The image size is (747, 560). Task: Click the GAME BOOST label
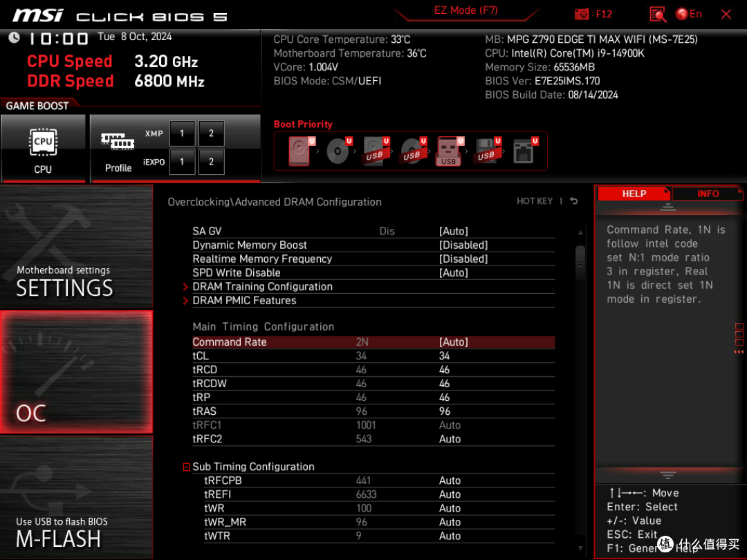(37, 106)
